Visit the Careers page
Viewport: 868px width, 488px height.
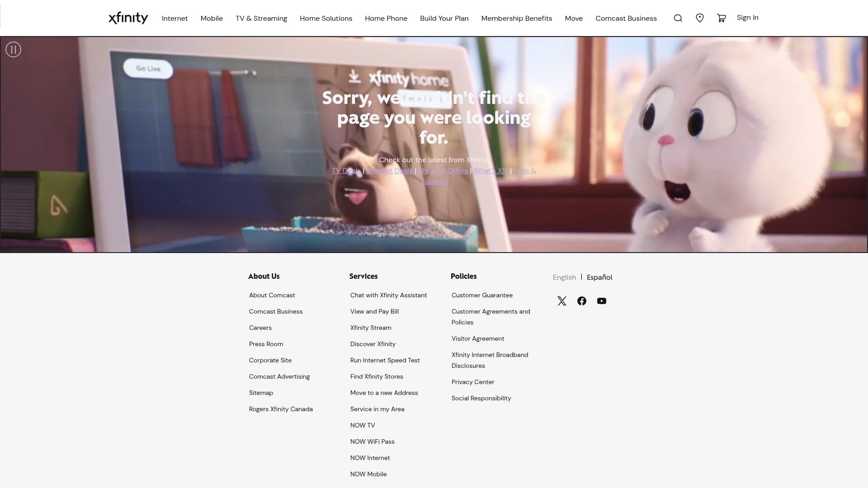pyautogui.click(x=260, y=328)
